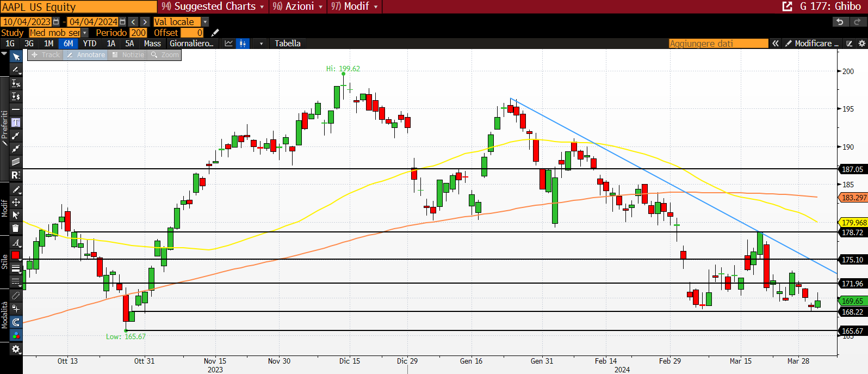Screen dimensions: 868x374
Task: Toggle the Notizie news overlay
Action: pos(128,55)
